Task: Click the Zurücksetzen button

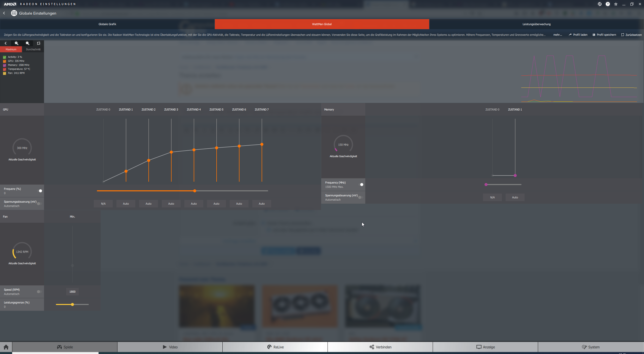Action: pos(631,35)
